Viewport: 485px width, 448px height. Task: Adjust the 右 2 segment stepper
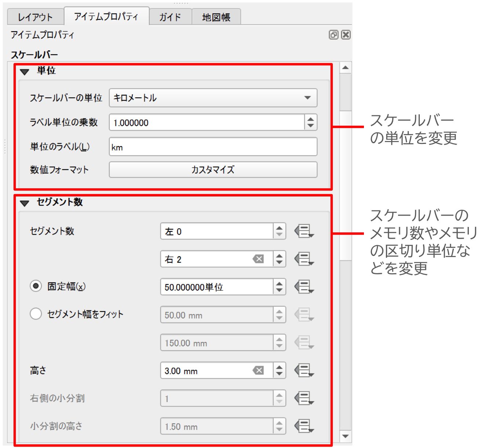click(x=279, y=259)
